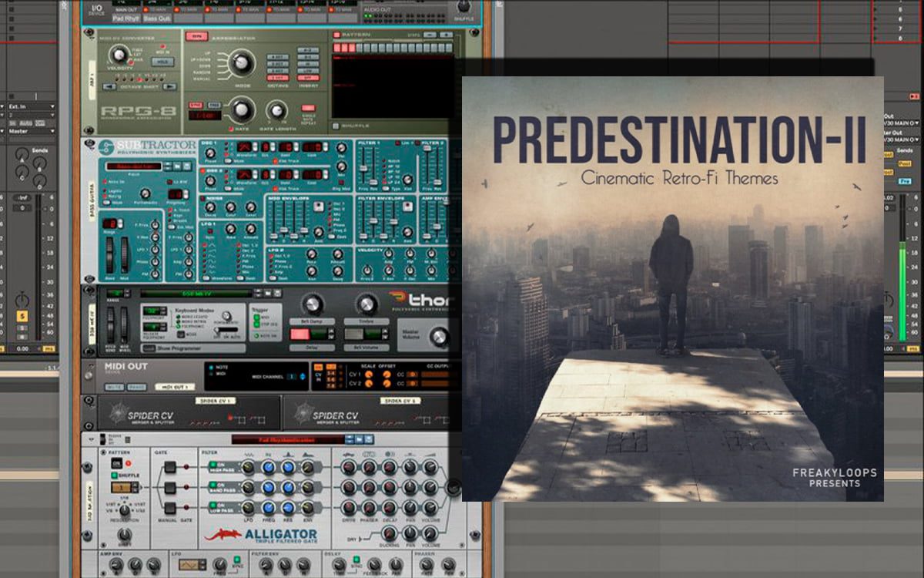Toggle the Alligator Pattern On button
Image resolution: width=924 pixels, height=578 pixels.
(x=117, y=463)
